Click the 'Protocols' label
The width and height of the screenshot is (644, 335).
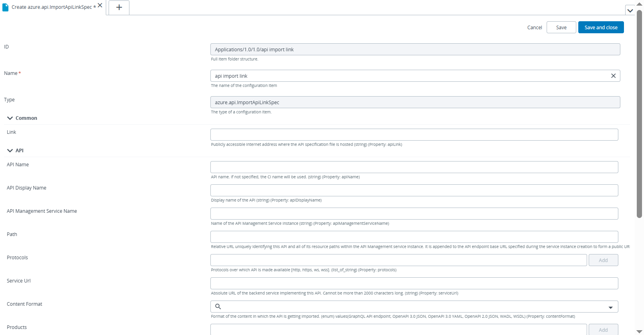pos(17,258)
